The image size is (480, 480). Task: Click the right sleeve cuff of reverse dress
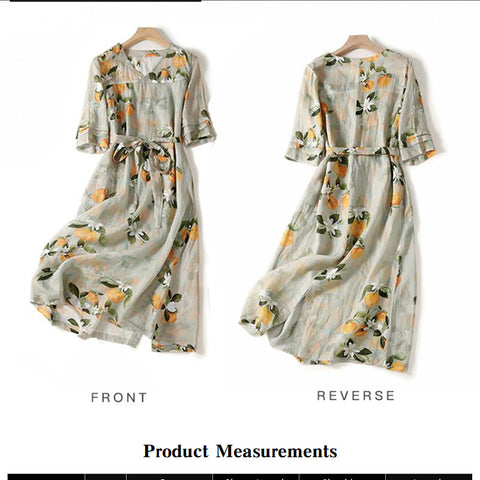pos(418,148)
